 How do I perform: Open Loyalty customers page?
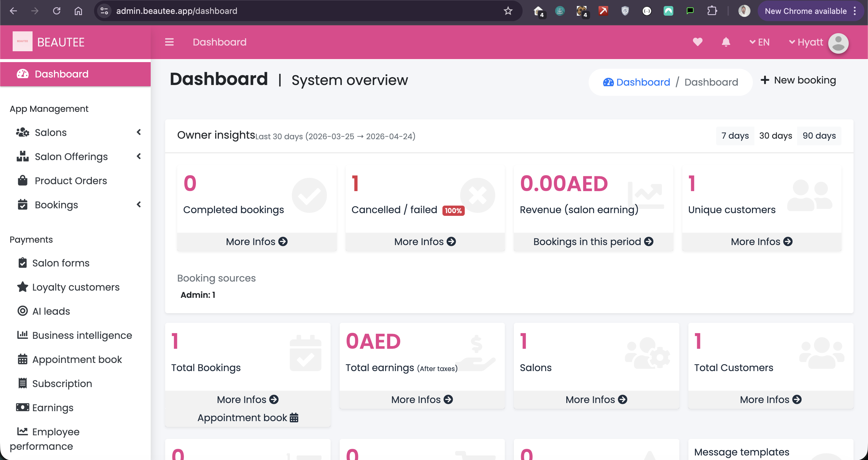[76, 287]
